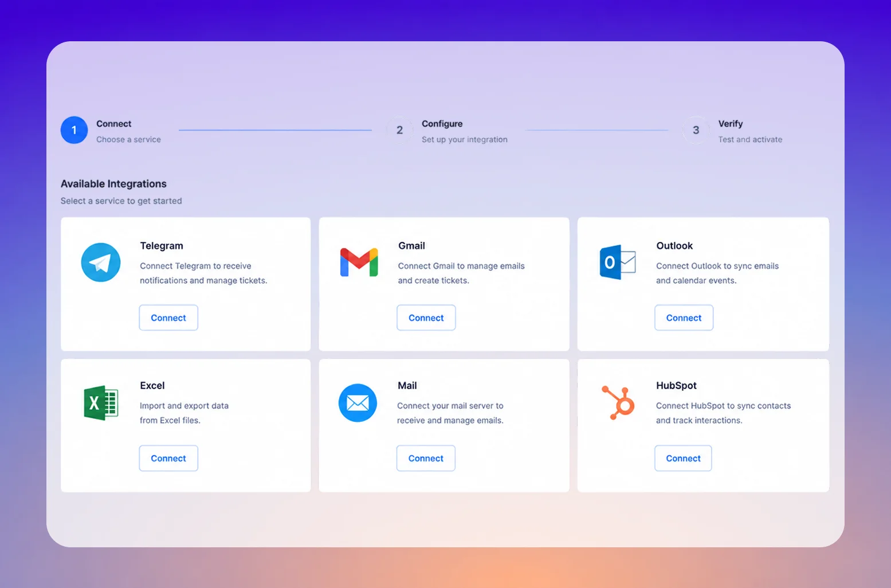The width and height of the screenshot is (891, 588).
Task: Open the Connect step label
Action: click(113, 124)
